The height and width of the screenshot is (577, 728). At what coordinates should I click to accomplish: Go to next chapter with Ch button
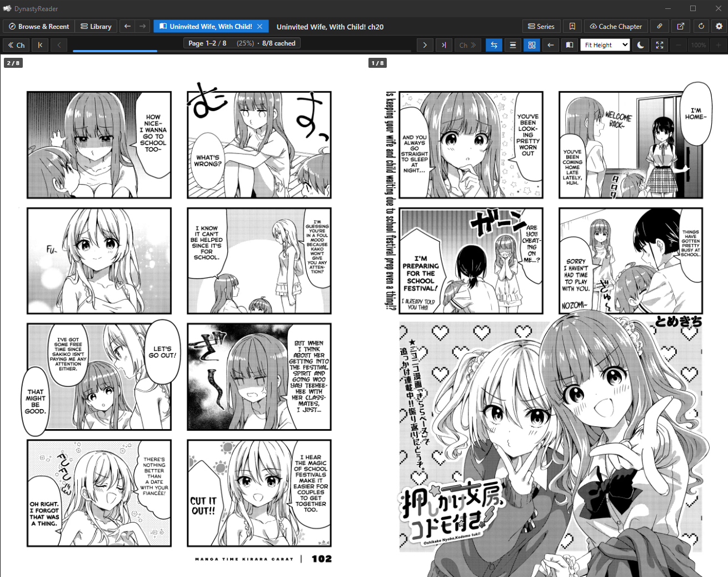click(467, 45)
